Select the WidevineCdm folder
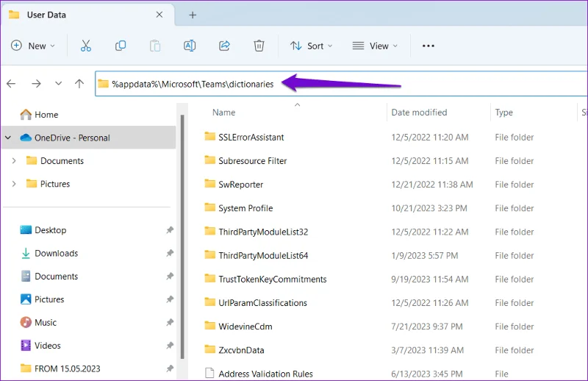This screenshot has height=381, width=588. point(245,327)
